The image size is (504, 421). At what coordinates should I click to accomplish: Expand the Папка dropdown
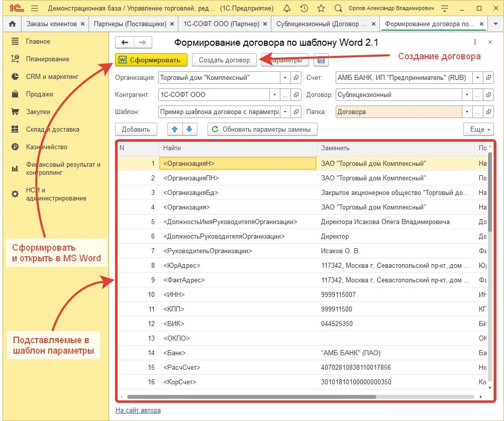467,112
